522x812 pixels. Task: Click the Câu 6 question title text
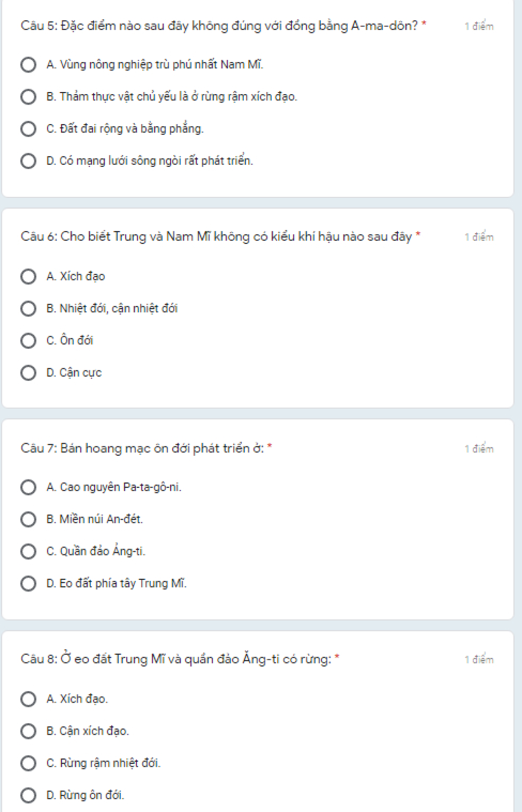[216, 237]
